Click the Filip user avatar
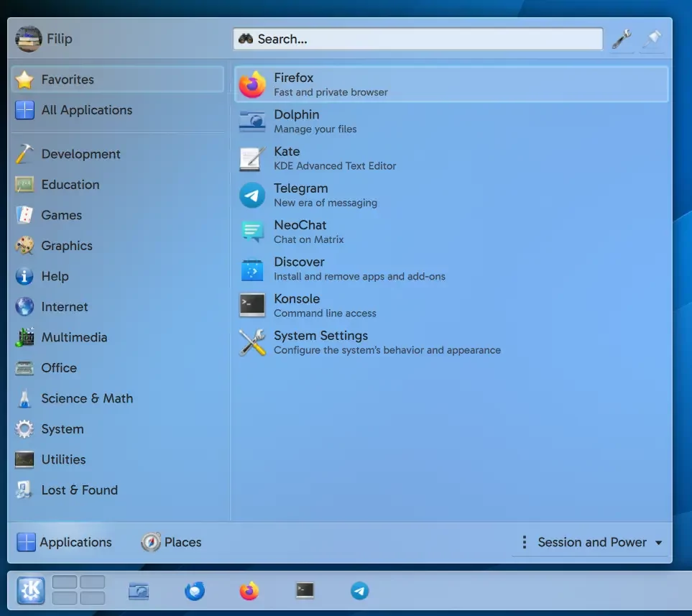Screen dimensions: 692x616 click(x=28, y=39)
